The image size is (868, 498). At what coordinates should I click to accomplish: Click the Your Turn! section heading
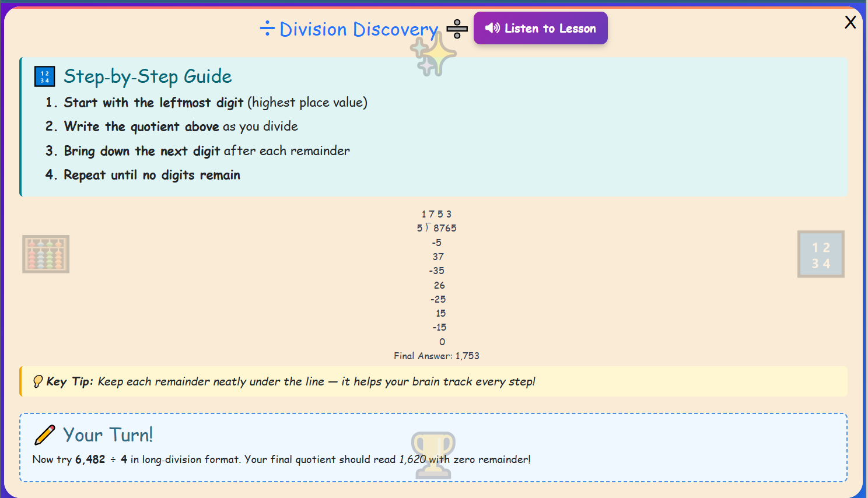coord(108,434)
